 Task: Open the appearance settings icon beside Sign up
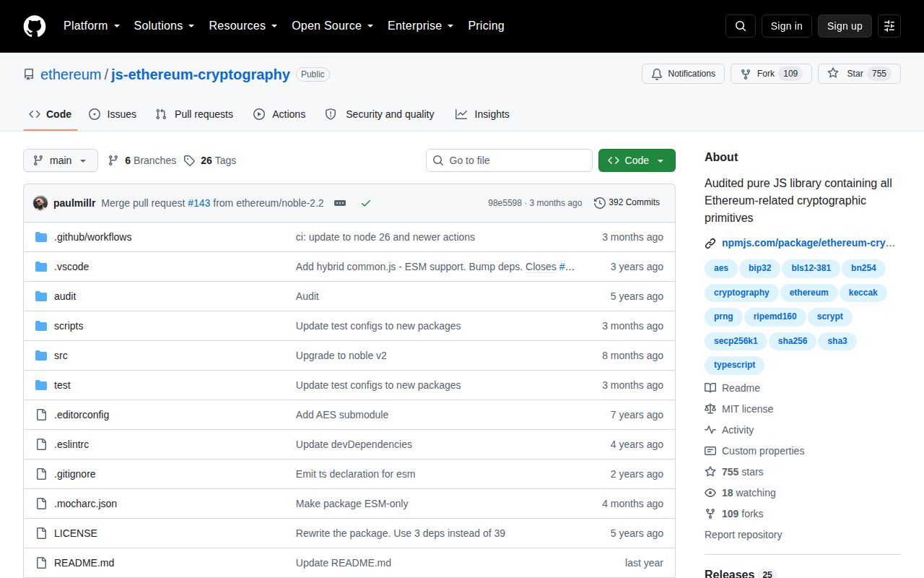point(889,26)
